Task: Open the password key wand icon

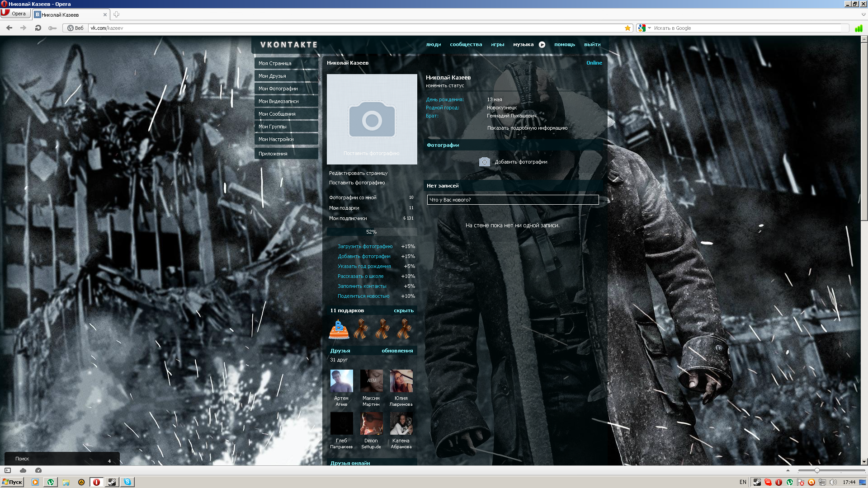Action: [x=52, y=28]
